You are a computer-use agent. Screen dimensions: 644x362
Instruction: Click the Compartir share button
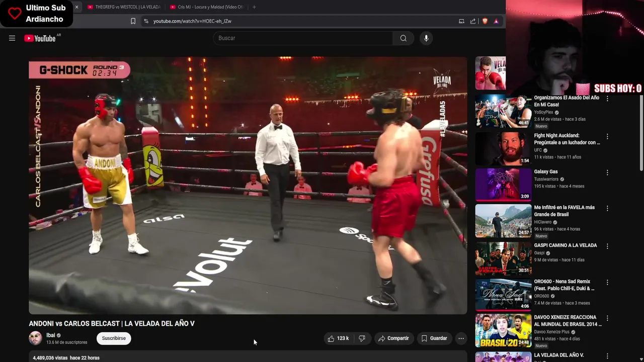393,338
